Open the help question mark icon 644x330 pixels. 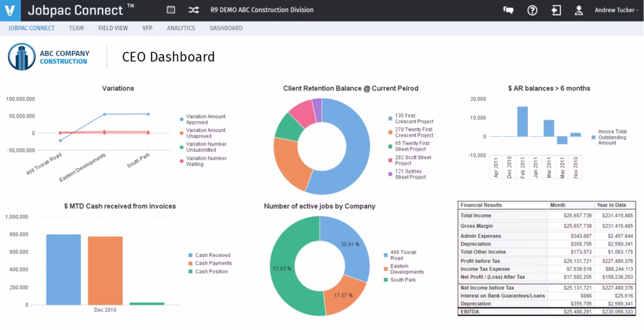532,10
